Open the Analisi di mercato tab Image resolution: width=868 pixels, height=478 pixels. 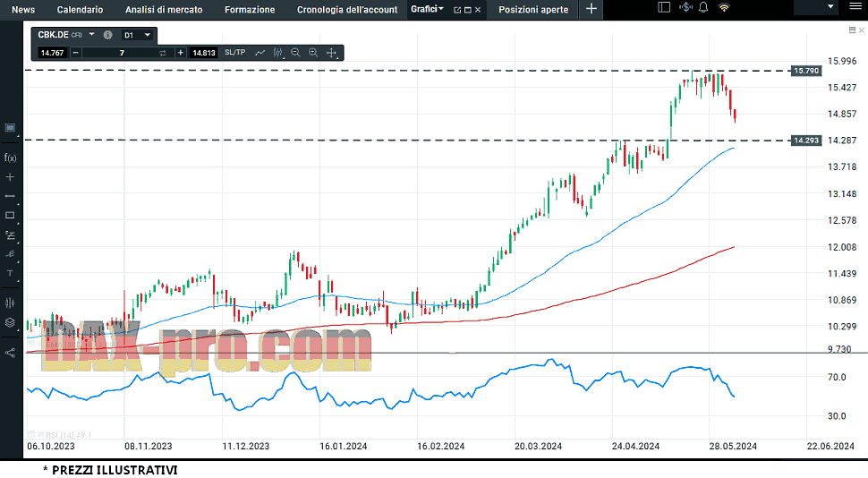click(x=164, y=10)
